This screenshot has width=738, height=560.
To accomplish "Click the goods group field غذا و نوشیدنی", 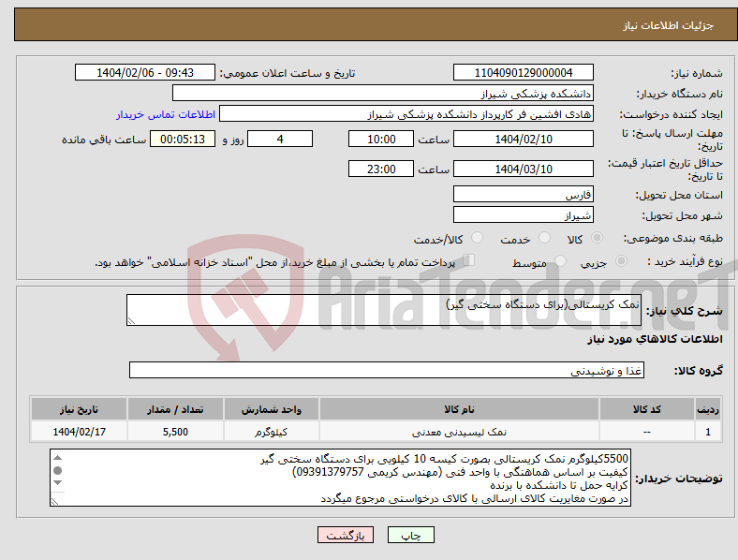I will (x=387, y=370).
